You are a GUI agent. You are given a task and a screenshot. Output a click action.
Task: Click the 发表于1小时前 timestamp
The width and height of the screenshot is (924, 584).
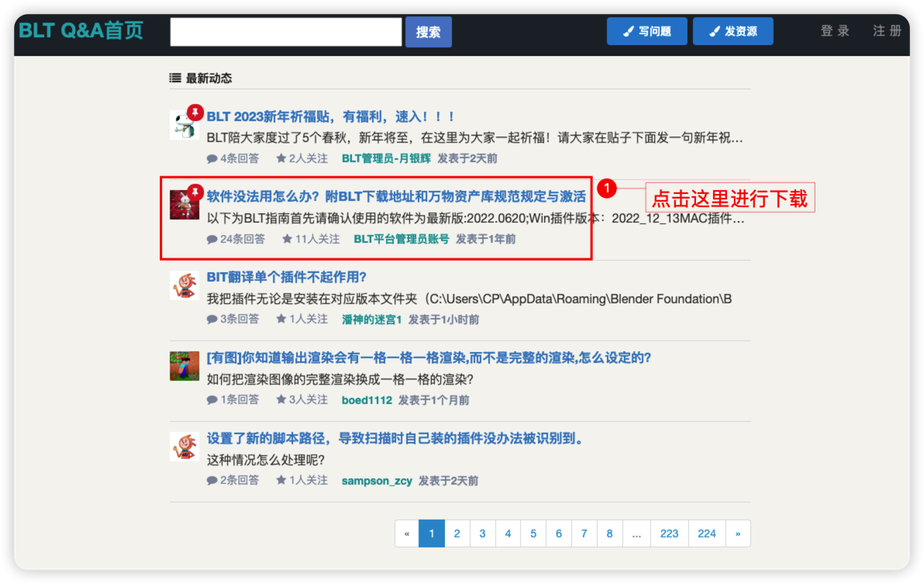pos(443,320)
